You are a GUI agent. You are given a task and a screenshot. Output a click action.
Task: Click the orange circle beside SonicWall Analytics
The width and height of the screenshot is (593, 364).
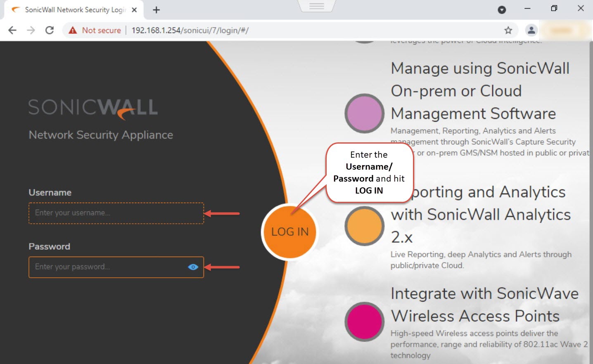click(364, 226)
